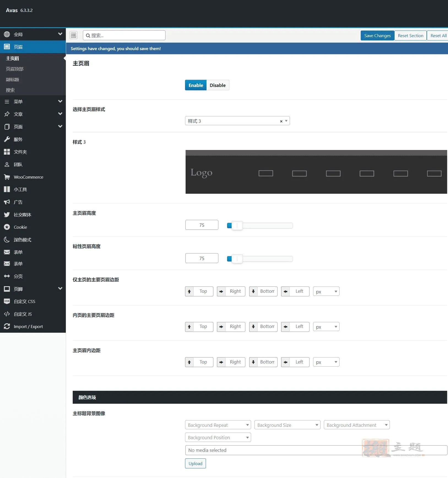Click the pin icon beside 文章
This screenshot has height=478, width=448.
[7, 114]
